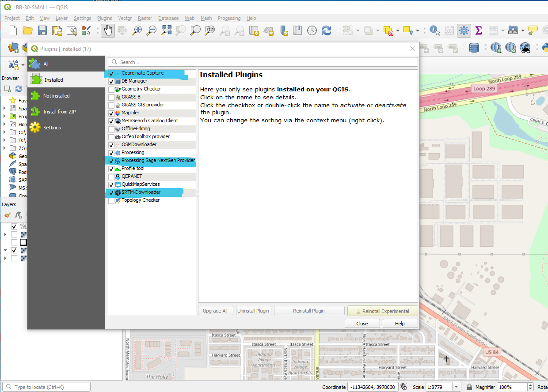This screenshot has width=548, height=392.
Task: Uncheck the Coordinate Capture plugin checkbox
Action: (x=111, y=74)
